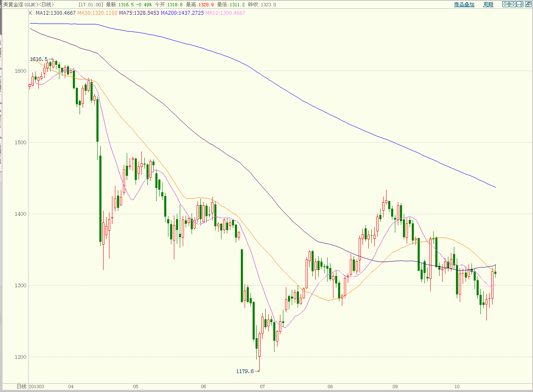Click the 06 month axis label
533x392 pixels.
coord(203,386)
